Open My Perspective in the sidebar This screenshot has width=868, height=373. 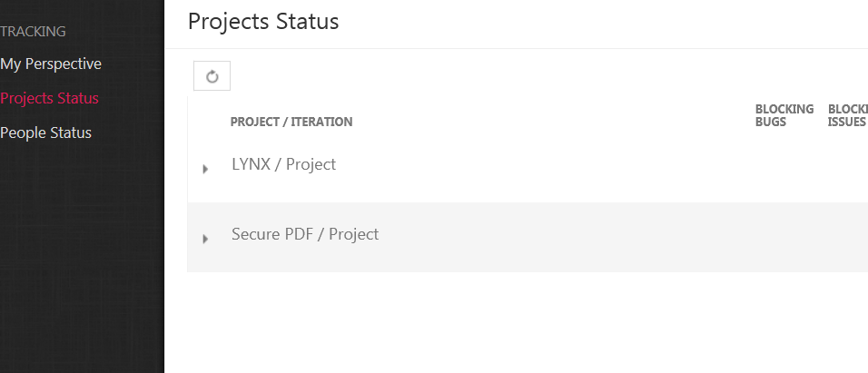click(x=51, y=64)
